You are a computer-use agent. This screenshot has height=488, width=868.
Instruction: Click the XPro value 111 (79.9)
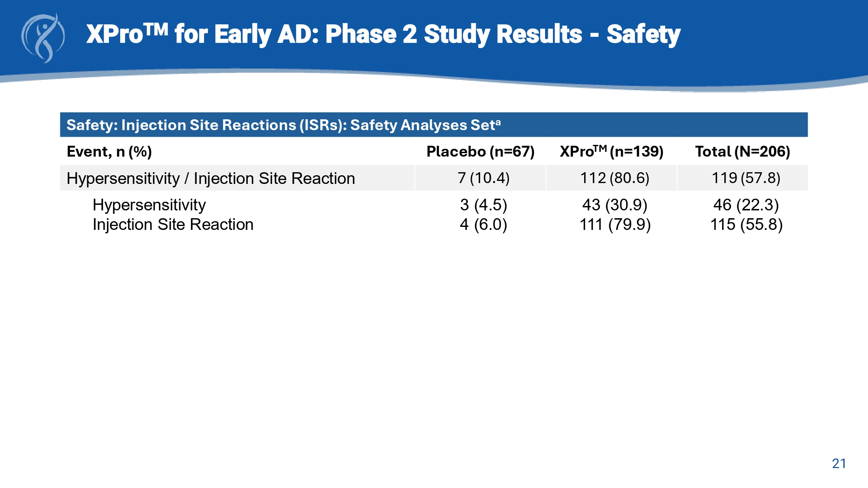pos(615,225)
